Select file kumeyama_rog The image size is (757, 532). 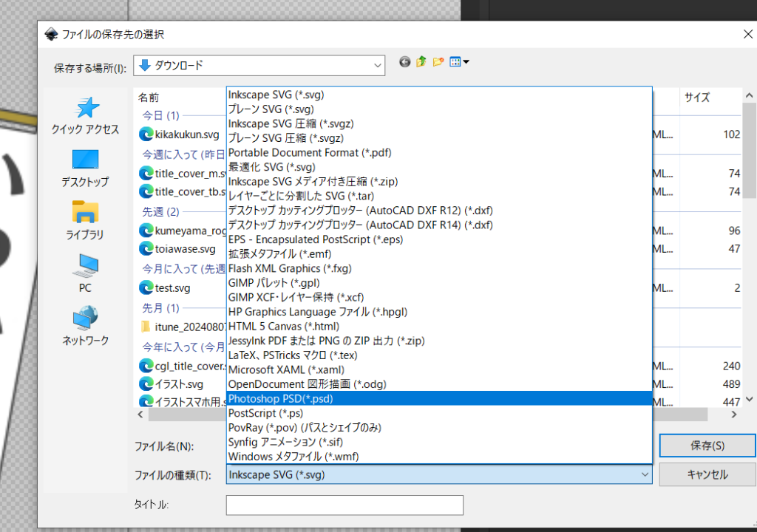pos(183,231)
